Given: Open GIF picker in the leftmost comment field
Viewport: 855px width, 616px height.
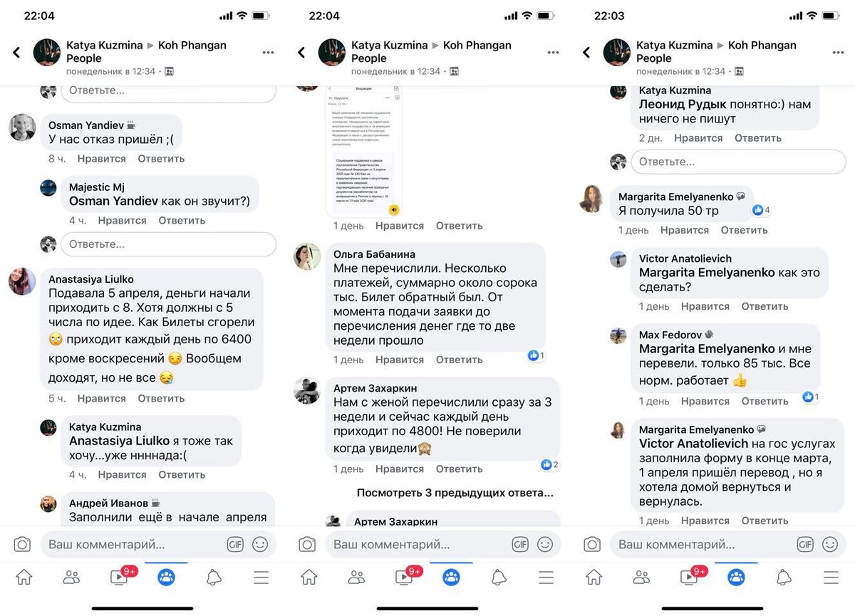Looking at the screenshot, I should [235, 545].
